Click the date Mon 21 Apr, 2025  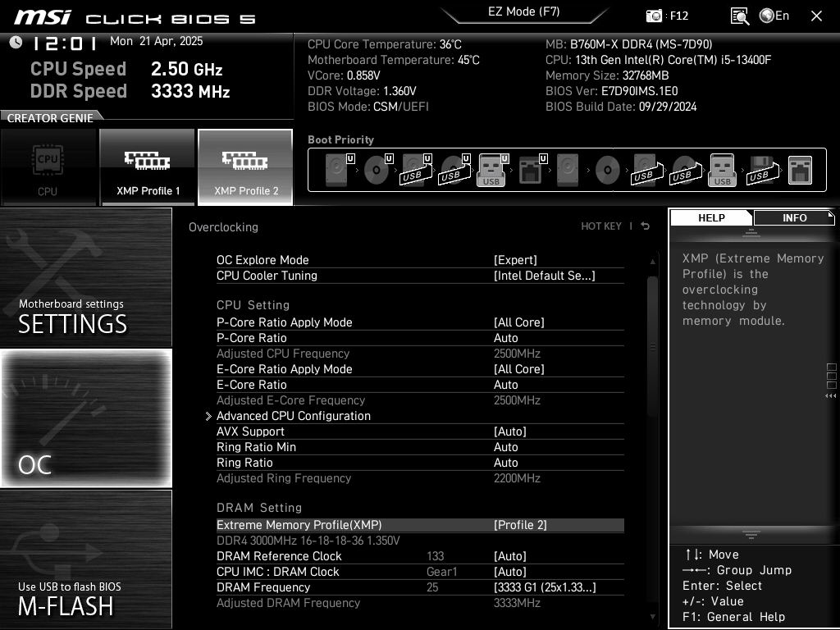coord(157,41)
